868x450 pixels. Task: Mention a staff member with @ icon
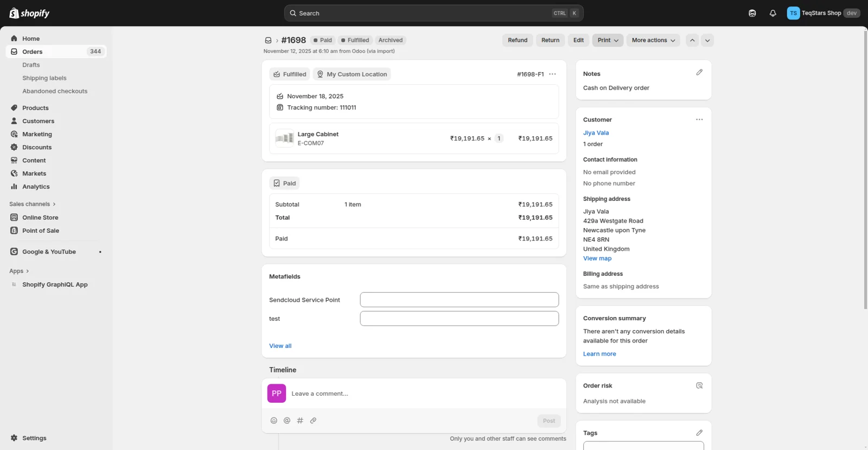[287, 421]
